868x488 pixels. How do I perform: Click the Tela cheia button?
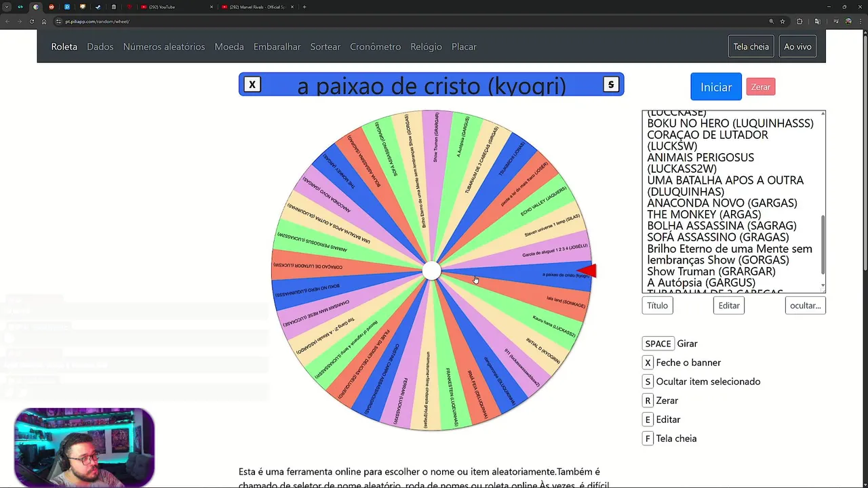[751, 47]
